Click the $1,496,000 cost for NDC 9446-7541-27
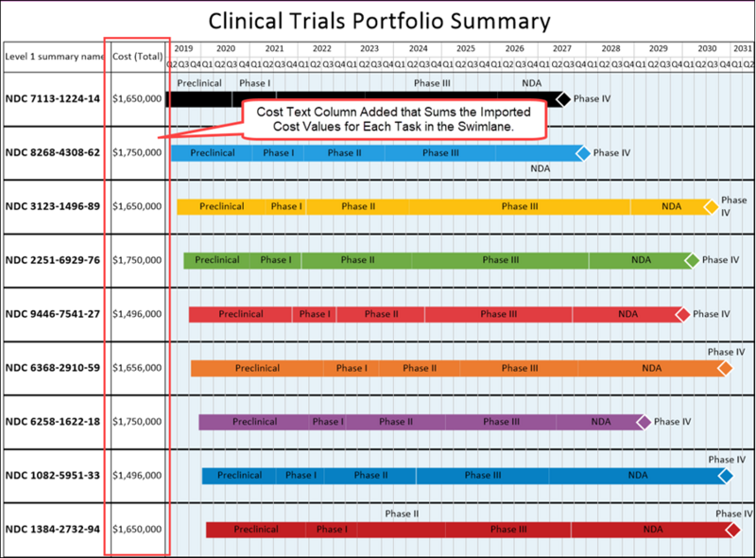This screenshot has width=756, height=558. pos(137,314)
